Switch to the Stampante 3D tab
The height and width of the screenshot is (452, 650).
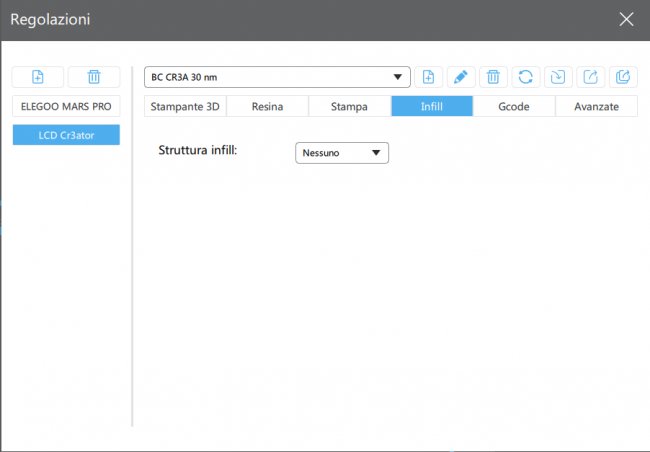click(185, 106)
